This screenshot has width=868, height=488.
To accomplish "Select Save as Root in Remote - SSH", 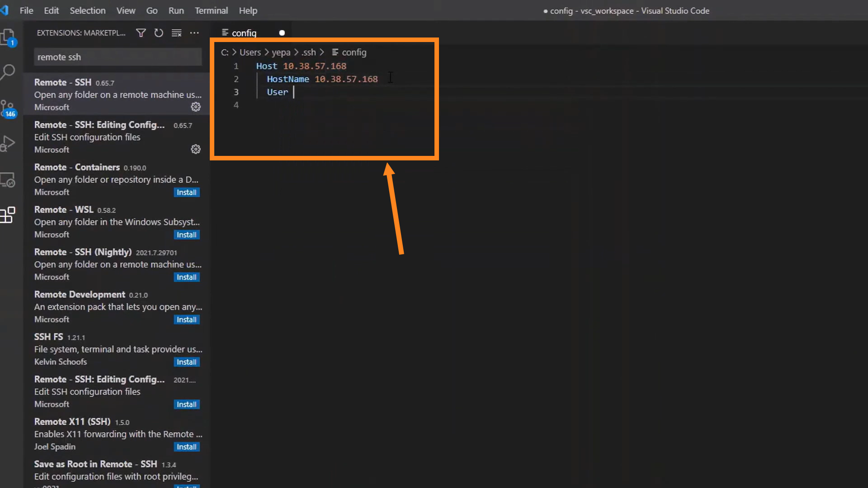I will [117, 472].
